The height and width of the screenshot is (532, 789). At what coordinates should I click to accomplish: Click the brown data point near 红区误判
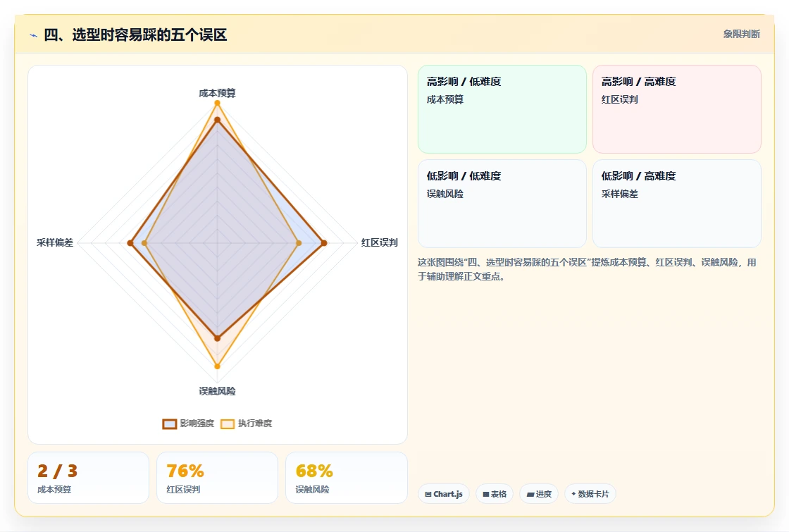(324, 243)
